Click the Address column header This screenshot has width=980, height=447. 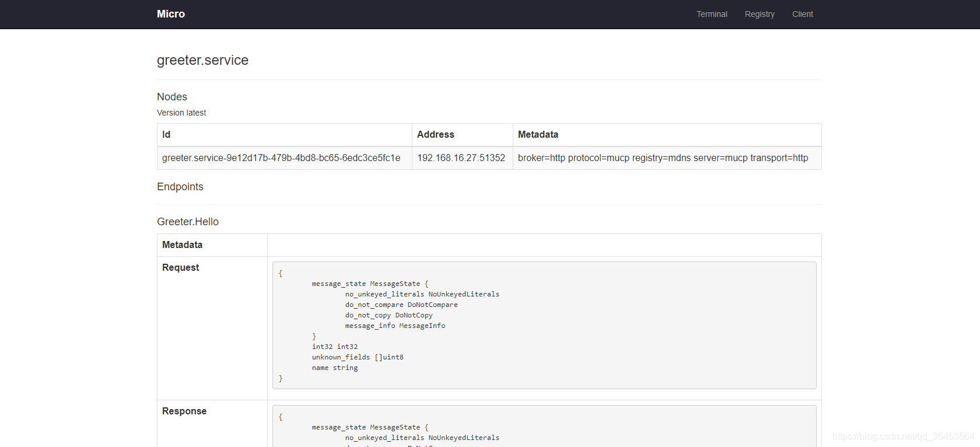click(463, 135)
